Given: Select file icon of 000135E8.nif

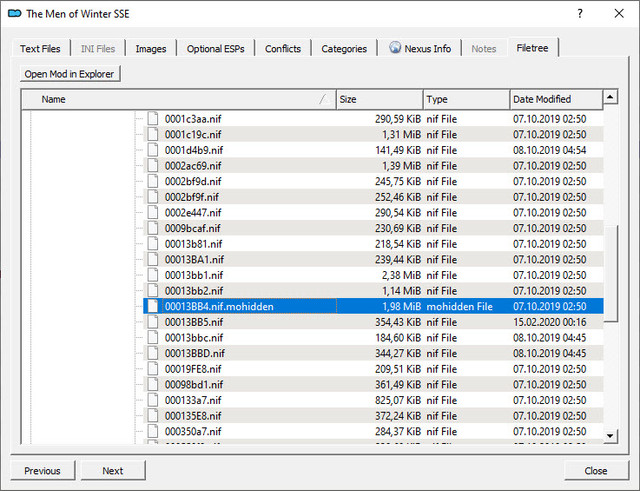Looking at the screenshot, I should click(153, 416).
